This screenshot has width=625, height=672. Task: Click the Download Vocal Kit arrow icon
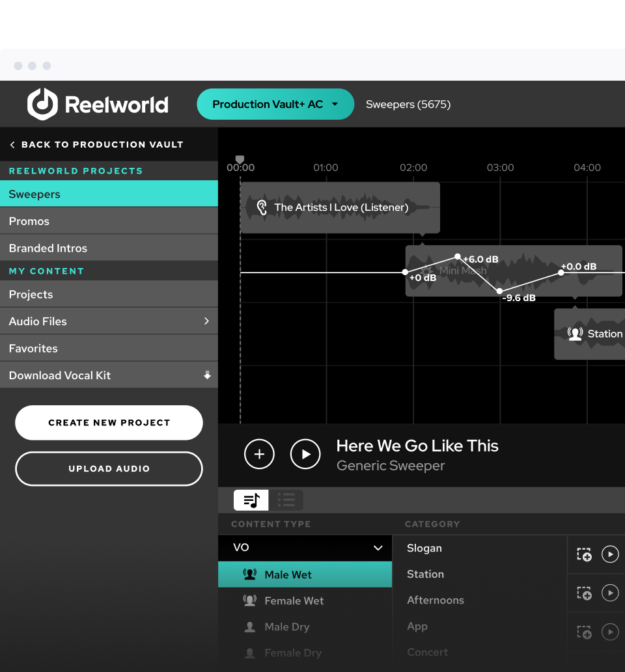coord(207,375)
